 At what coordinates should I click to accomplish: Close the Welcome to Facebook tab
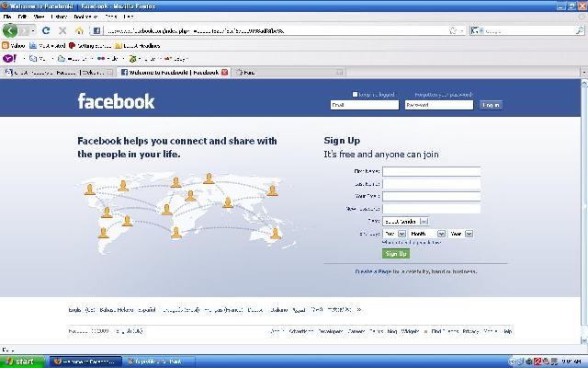point(224,72)
